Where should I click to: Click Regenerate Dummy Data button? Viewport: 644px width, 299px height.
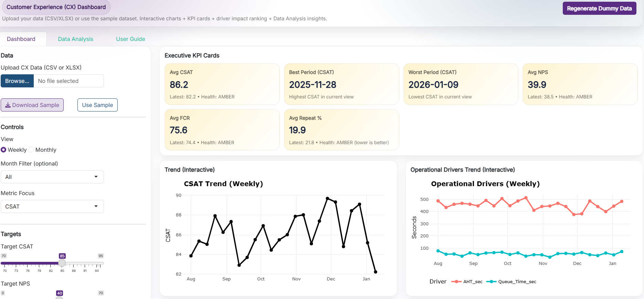pos(599,8)
